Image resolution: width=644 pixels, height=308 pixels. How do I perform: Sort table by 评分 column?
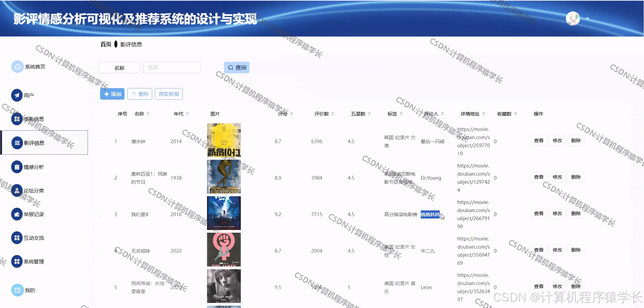click(292, 114)
